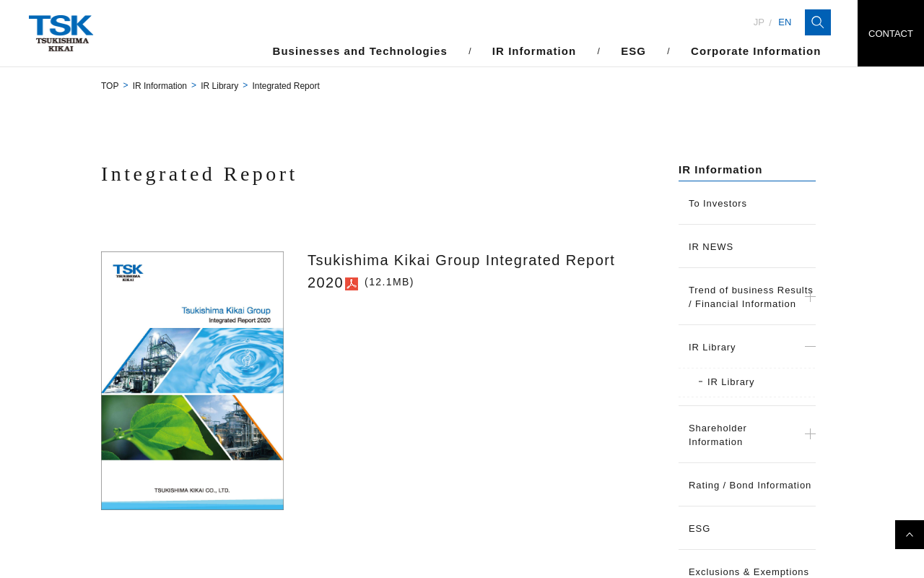Go to TOP in breadcrumb
This screenshot has height=578, width=924.
pyautogui.click(x=110, y=86)
